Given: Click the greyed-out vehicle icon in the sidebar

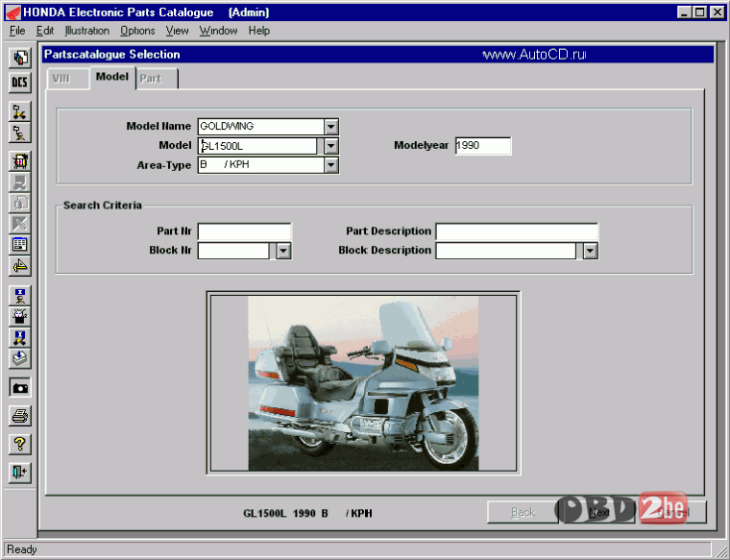Looking at the screenshot, I should pyautogui.click(x=19, y=183).
